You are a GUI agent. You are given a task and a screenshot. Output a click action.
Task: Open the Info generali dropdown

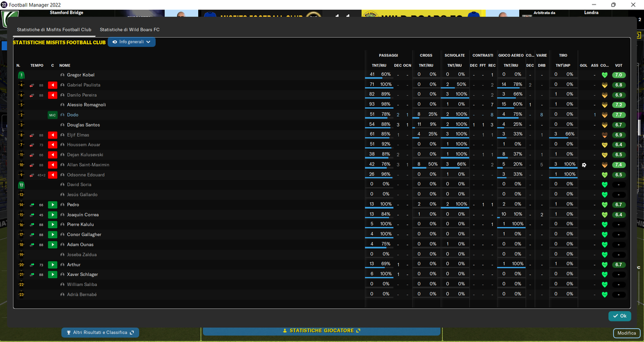point(131,42)
